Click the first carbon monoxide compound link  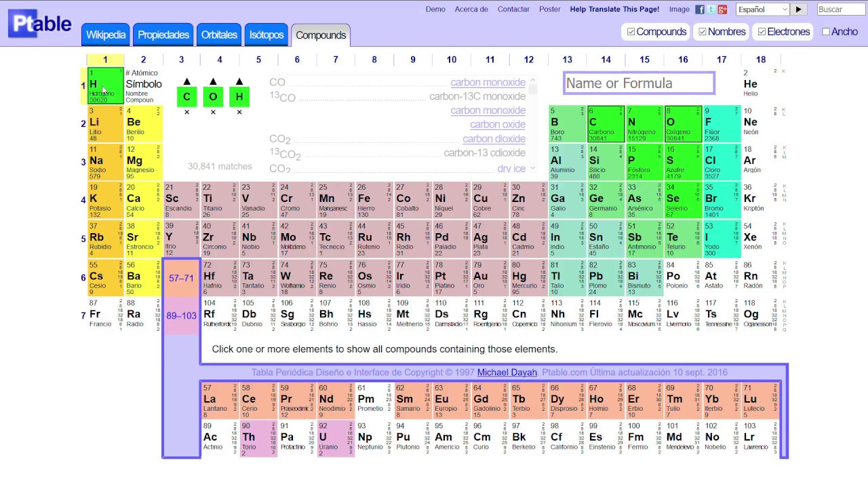(488, 83)
